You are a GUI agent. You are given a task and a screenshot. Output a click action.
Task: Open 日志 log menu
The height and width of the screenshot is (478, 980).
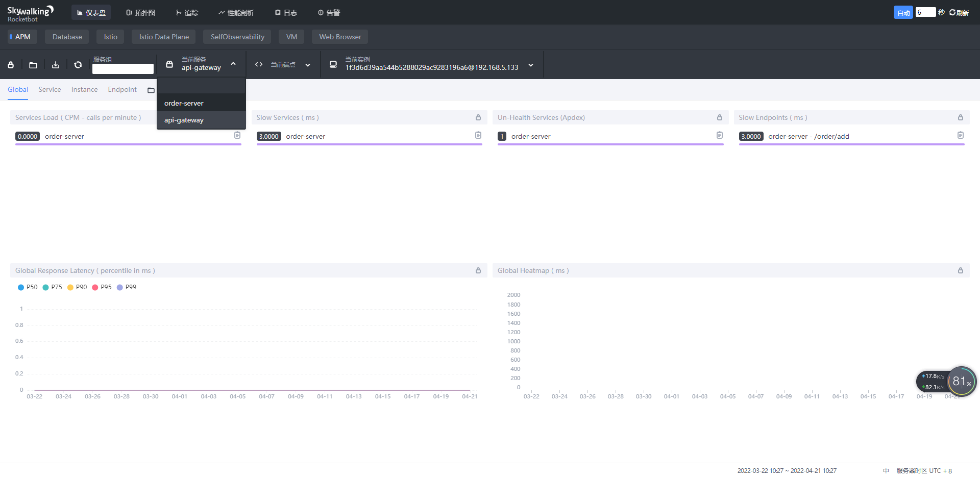(x=286, y=13)
